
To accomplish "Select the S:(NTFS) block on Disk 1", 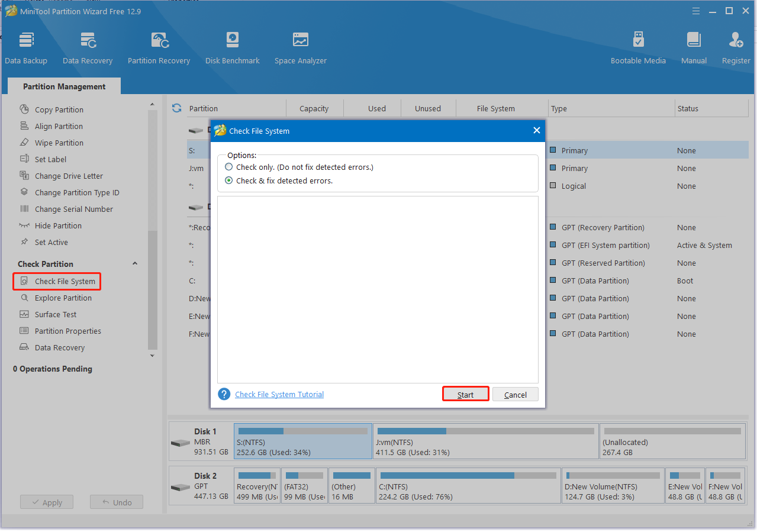I will [303, 441].
